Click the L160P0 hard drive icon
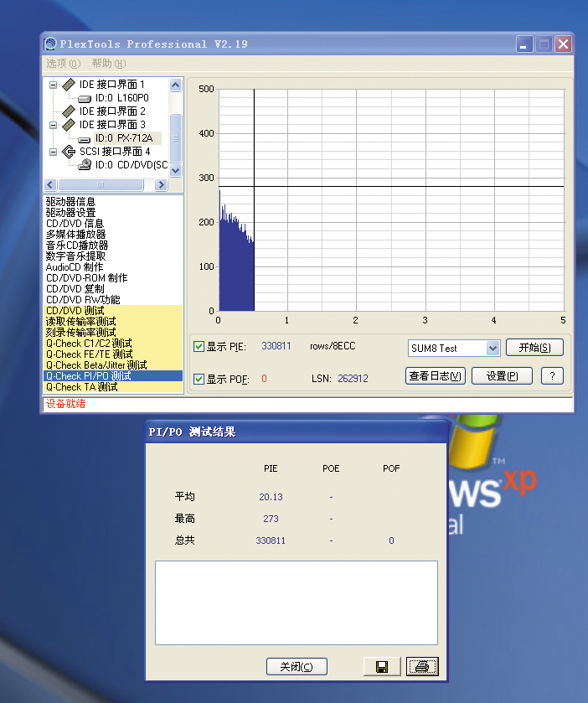The height and width of the screenshot is (703, 588). [x=85, y=98]
